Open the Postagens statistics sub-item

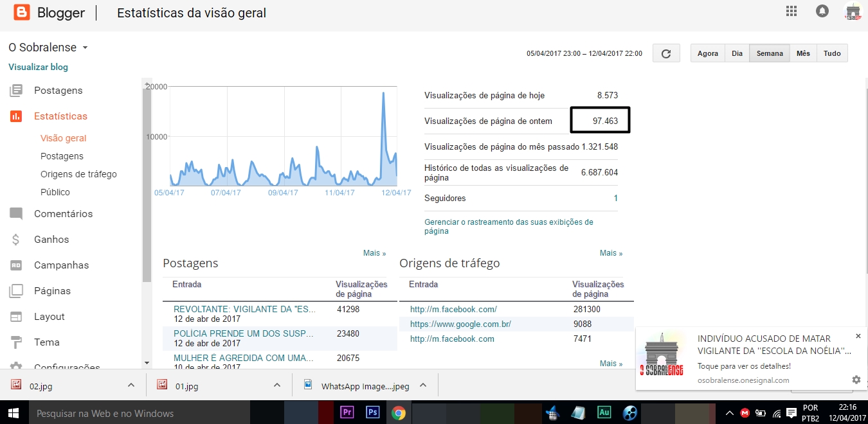(x=62, y=156)
